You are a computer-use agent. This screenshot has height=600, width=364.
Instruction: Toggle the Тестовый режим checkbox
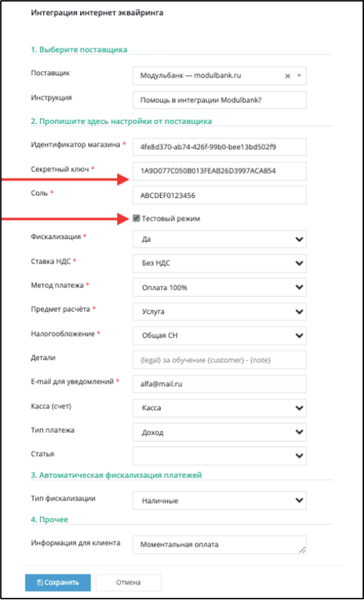coord(136,219)
